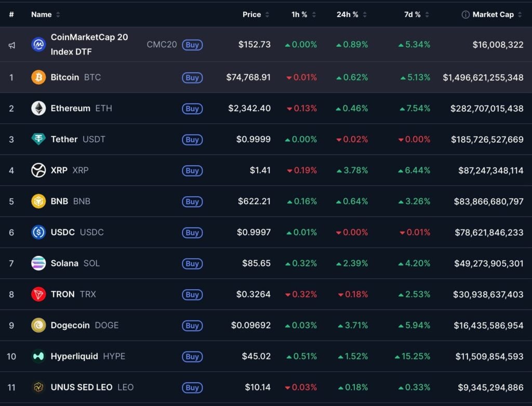Click the Hyperliquid logo icon
Screen dimensions: 532x406
click(x=38, y=356)
